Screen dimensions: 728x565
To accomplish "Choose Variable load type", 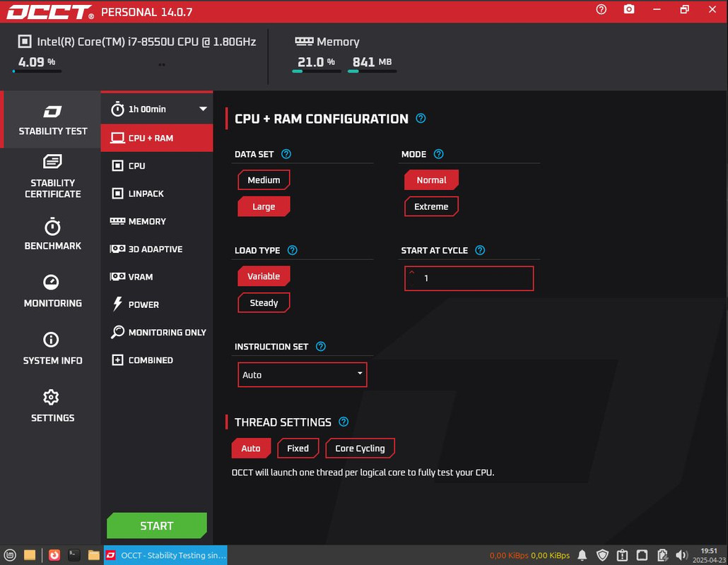I will [x=264, y=276].
